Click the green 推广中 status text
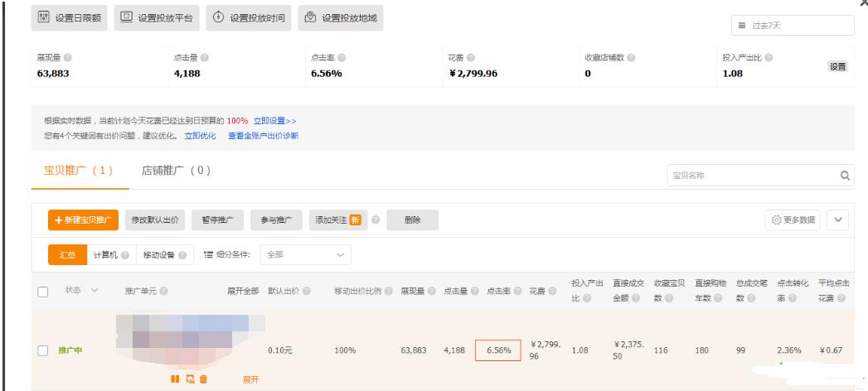 point(70,350)
